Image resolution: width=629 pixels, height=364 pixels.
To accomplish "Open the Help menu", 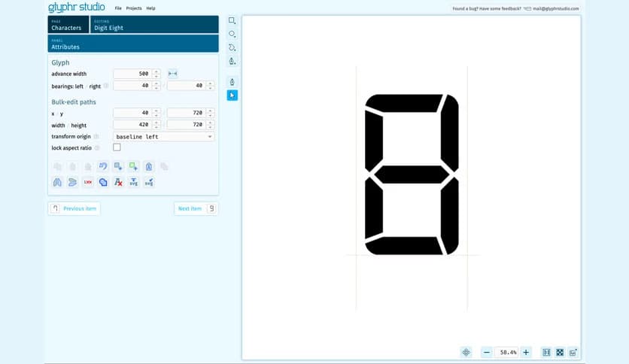I will point(150,8).
